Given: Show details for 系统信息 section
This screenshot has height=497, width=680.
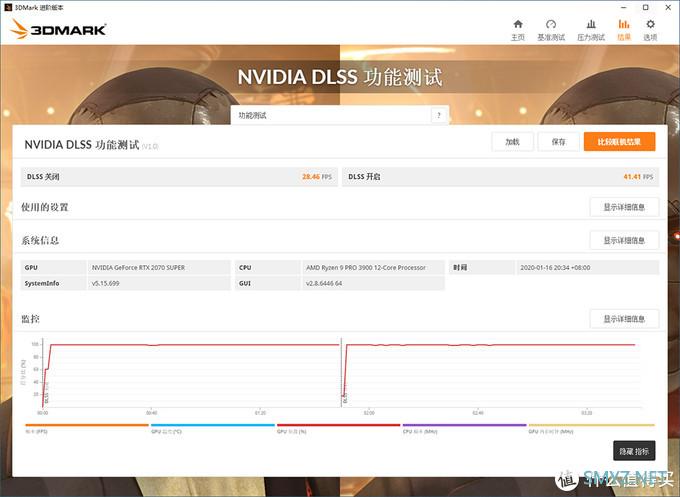Looking at the screenshot, I should coord(624,240).
